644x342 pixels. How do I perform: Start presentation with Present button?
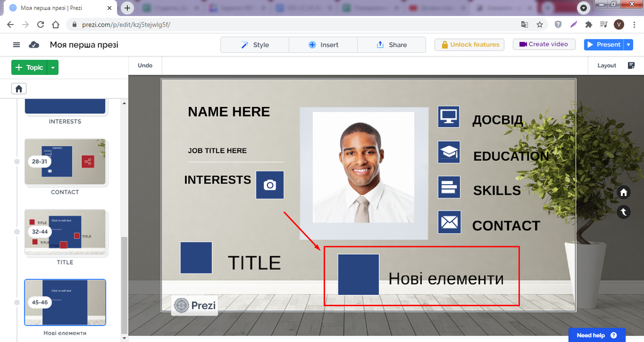click(x=604, y=45)
